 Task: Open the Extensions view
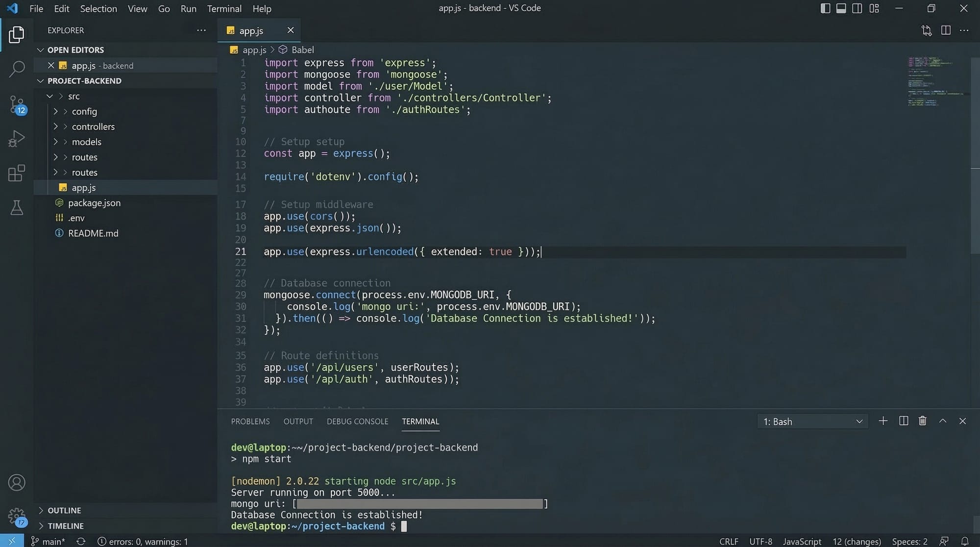coord(17,173)
